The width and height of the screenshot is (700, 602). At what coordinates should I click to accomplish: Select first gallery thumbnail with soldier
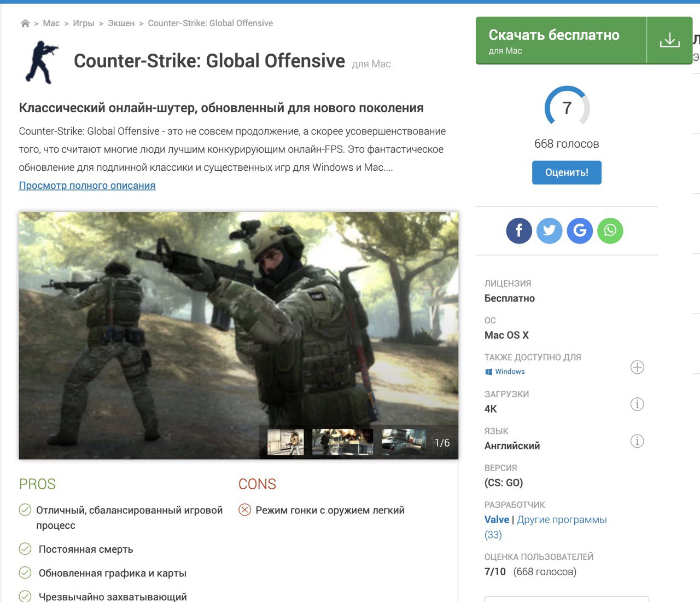point(285,442)
